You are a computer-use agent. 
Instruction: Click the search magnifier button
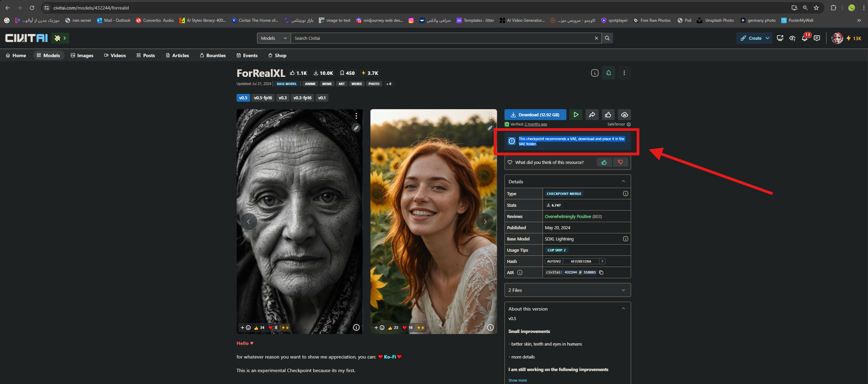(607, 38)
